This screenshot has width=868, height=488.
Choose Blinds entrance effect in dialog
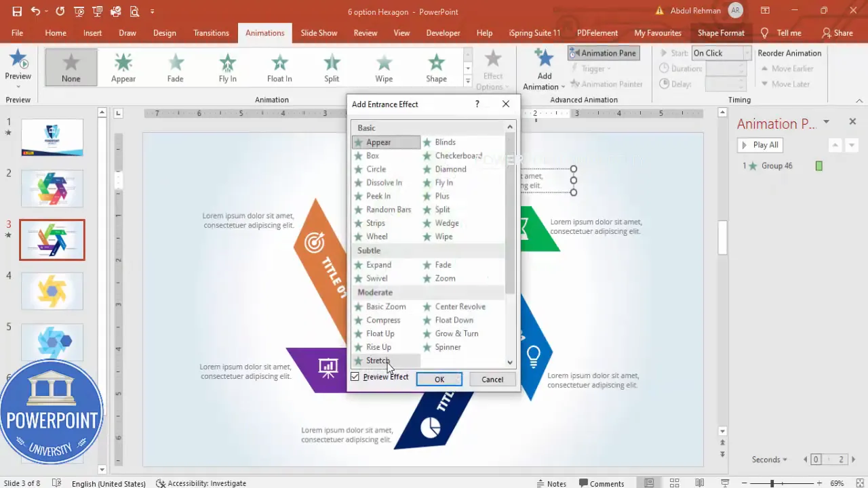pos(446,142)
